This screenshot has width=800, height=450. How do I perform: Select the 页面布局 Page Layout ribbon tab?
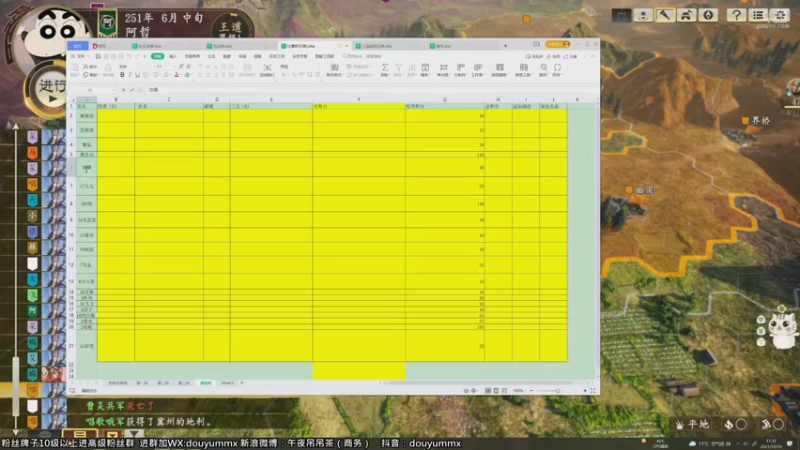click(192, 56)
